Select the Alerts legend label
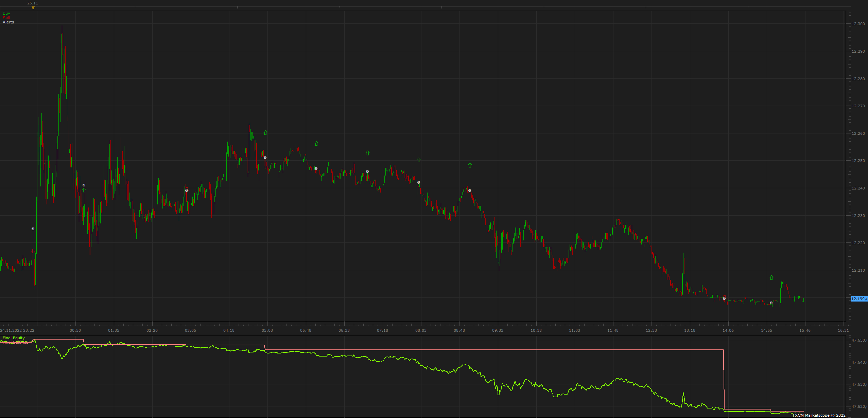868x418 pixels. 8,22
